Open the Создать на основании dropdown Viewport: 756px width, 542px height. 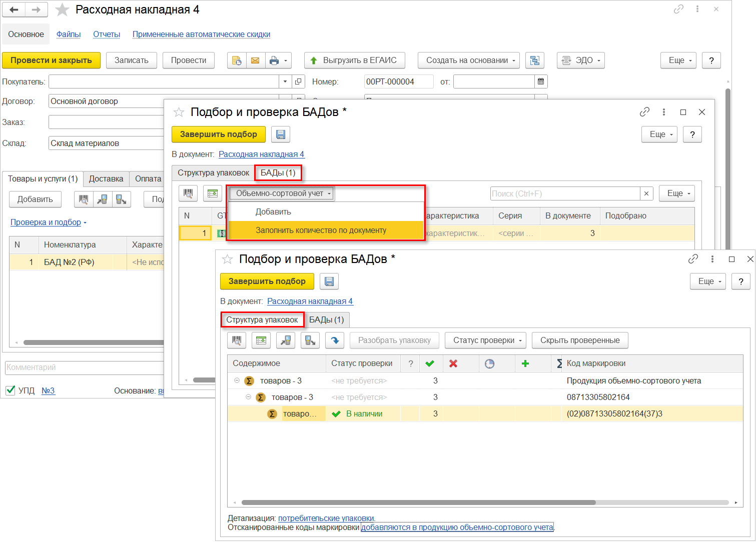coord(469,60)
